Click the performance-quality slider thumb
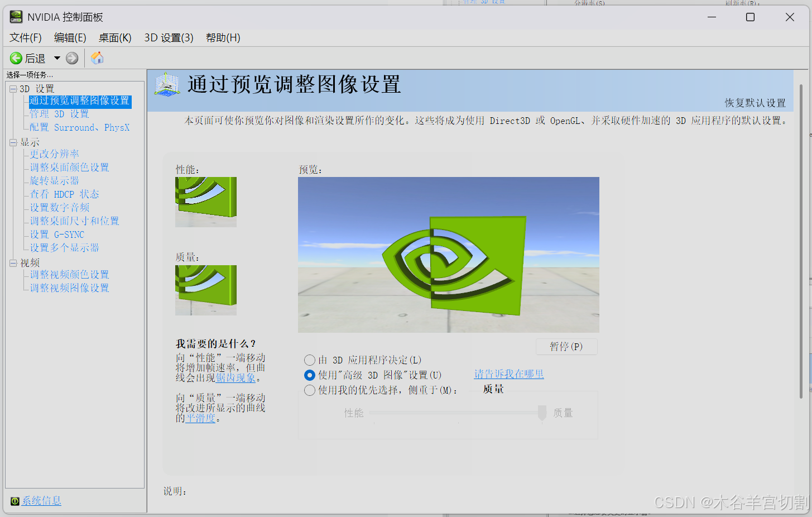This screenshot has width=812, height=517. pyautogui.click(x=542, y=413)
